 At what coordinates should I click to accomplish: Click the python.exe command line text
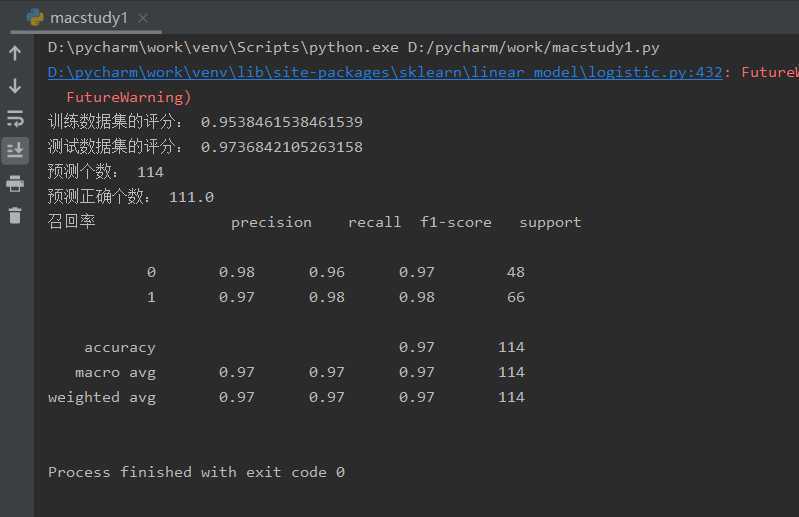click(x=354, y=47)
